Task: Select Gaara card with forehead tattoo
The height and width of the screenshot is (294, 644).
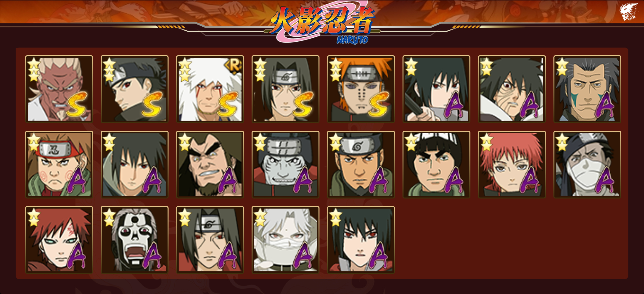Action: 59,240
